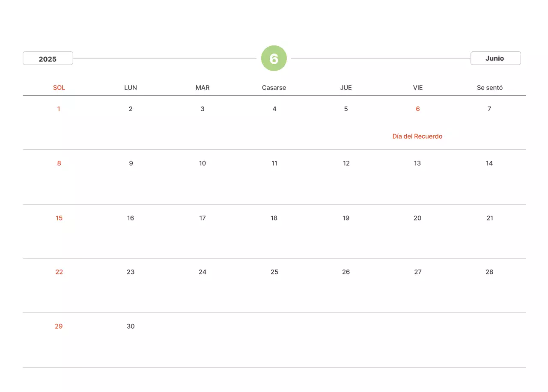Click on day 6 in red
548x392 pixels.
[x=418, y=109]
